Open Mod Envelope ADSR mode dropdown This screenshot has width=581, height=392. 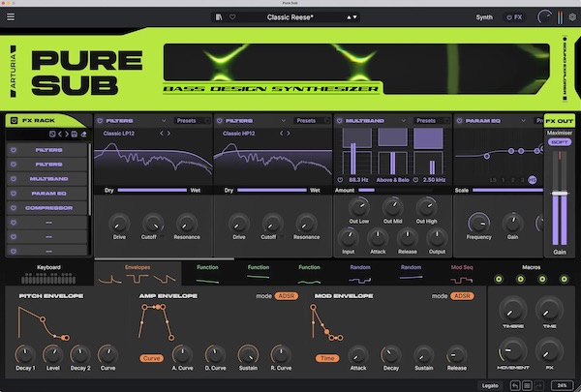pos(462,296)
